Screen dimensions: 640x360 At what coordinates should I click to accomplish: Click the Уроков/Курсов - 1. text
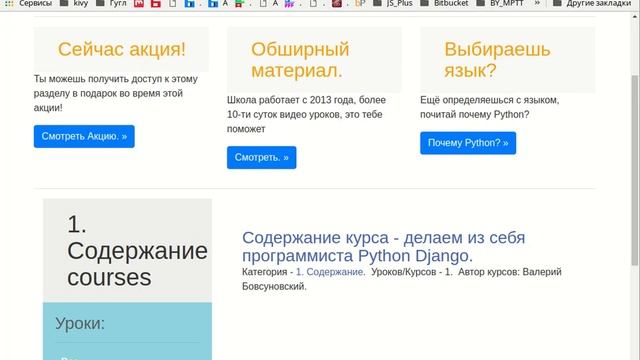(x=411, y=272)
